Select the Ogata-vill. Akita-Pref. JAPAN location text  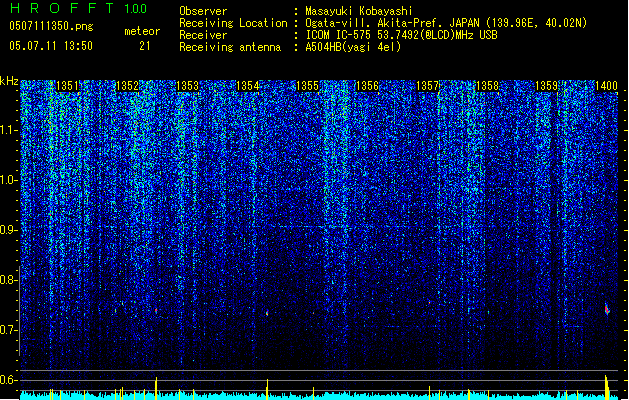(x=446, y=23)
